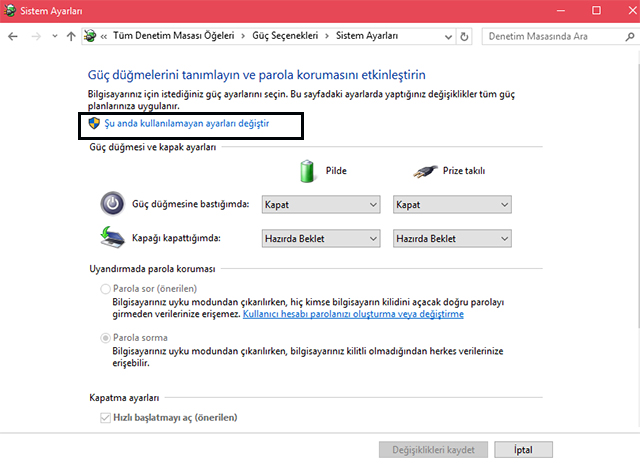The width and height of the screenshot is (640, 465).
Task: Select Parola sor (önerilen) radio button
Action: (x=105, y=289)
